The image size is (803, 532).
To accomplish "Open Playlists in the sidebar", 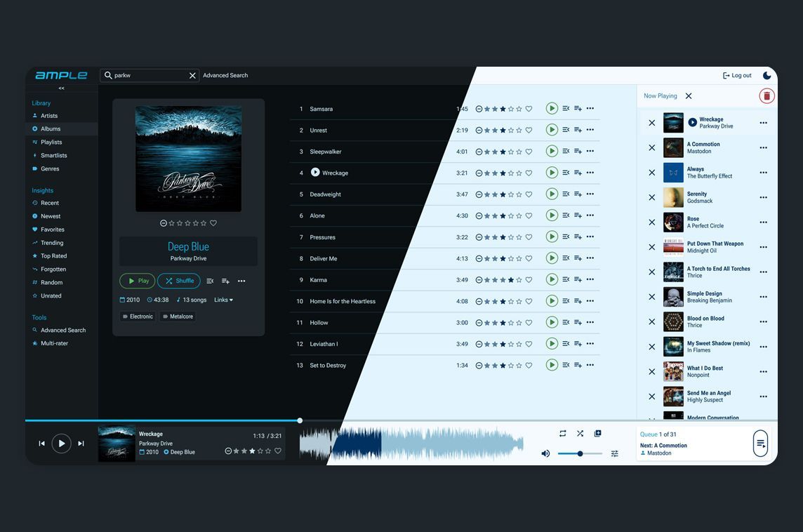I will pos(51,142).
